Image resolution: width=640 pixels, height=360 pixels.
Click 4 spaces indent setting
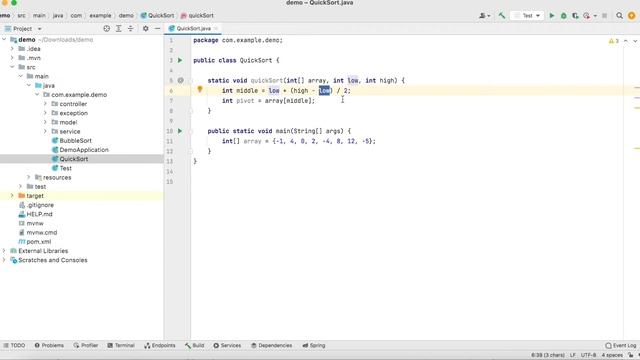[612, 355]
